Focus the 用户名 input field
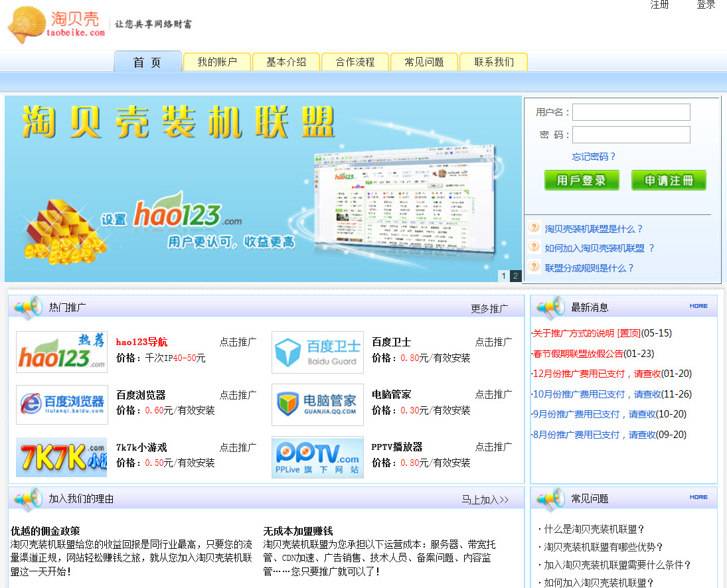Viewport: 727px width, 588px height. [631, 112]
